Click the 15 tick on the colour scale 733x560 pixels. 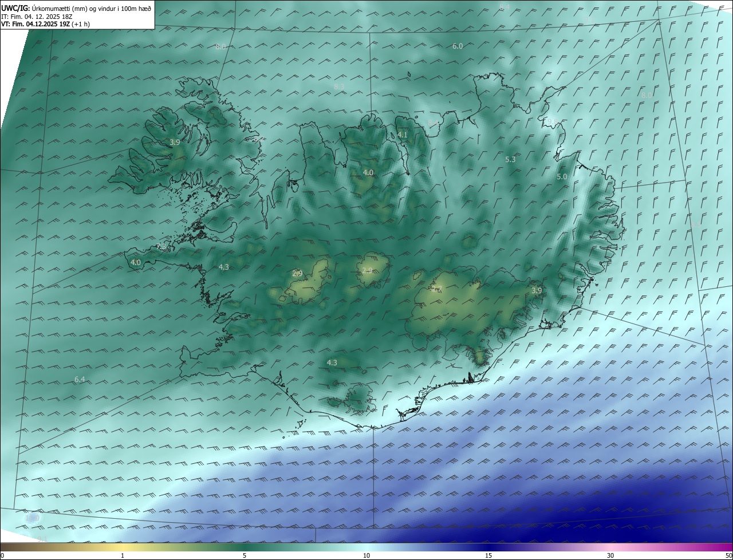click(x=488, y=555)
